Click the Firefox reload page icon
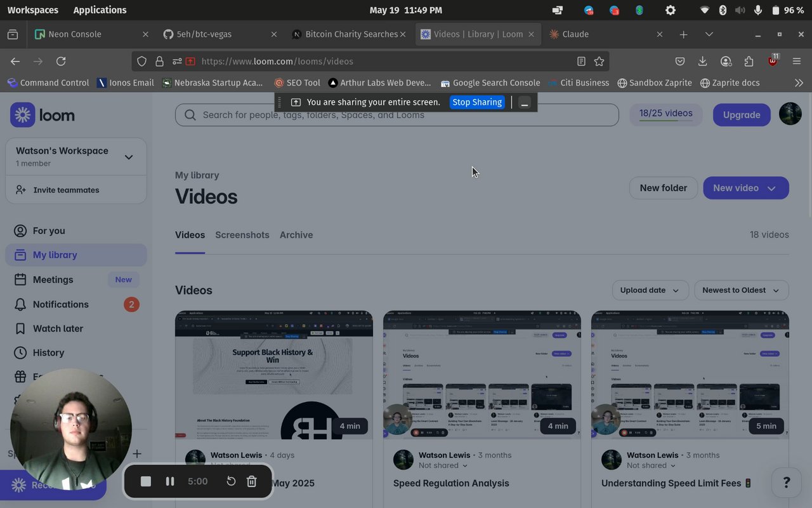This screenshot has height=508, width=812. (x=61, y=61)
